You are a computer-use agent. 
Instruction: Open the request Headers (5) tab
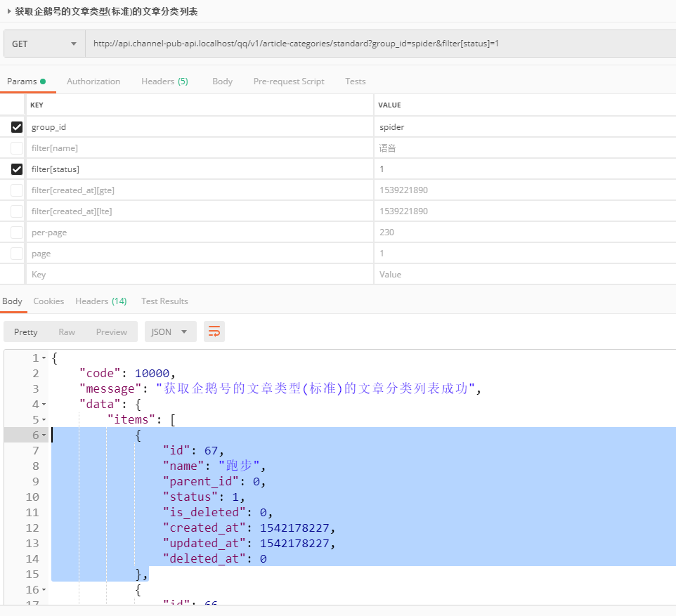click(x=164, y=81)
